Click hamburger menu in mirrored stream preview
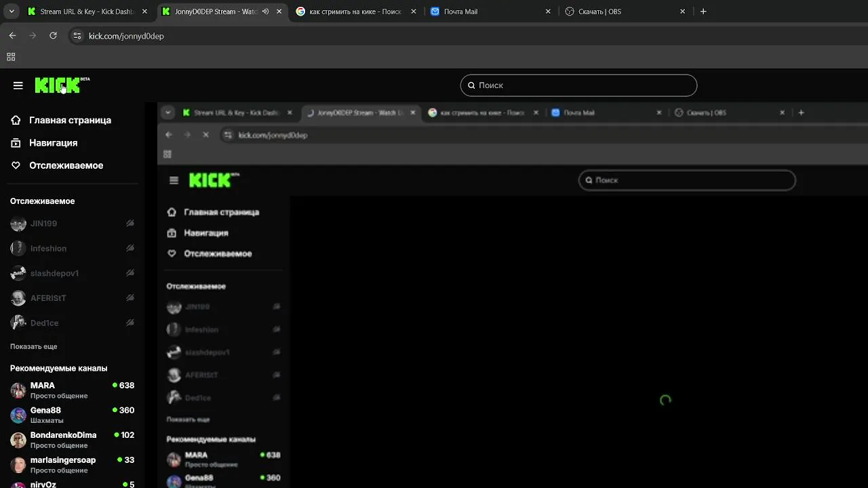 174,180
